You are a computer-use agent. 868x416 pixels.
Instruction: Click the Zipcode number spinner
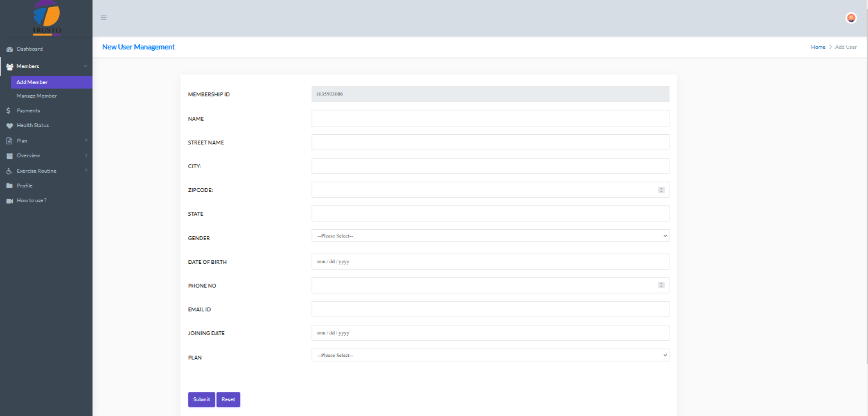[661, 190]
